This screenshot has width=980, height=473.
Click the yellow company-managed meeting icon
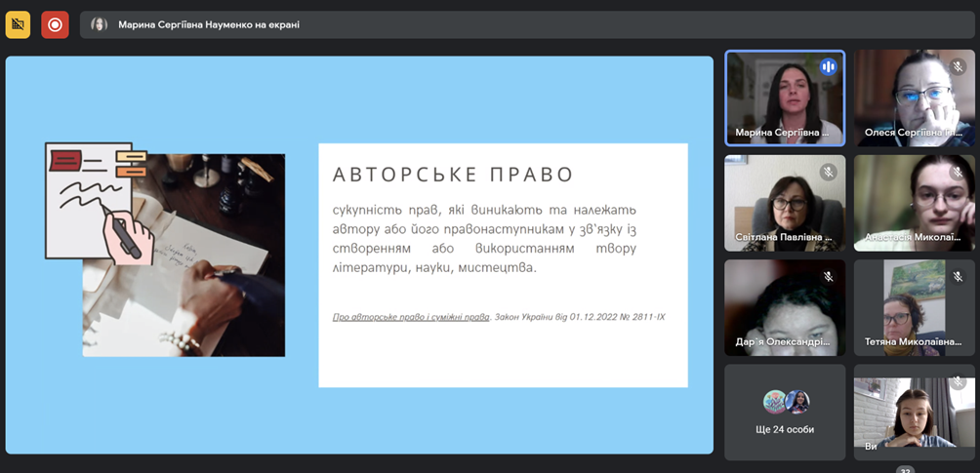point(18,24)
